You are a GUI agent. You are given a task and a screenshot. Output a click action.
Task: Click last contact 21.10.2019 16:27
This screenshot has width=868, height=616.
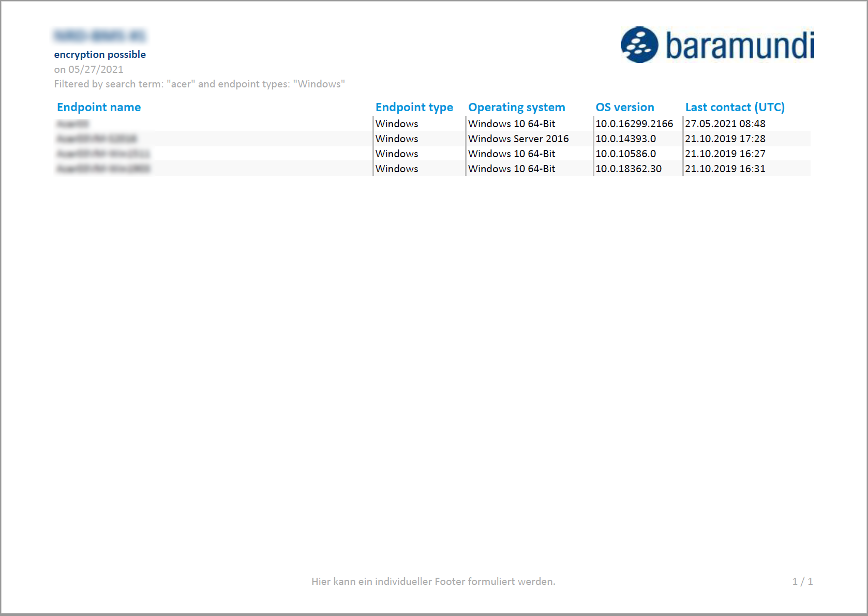pos(725,154)
